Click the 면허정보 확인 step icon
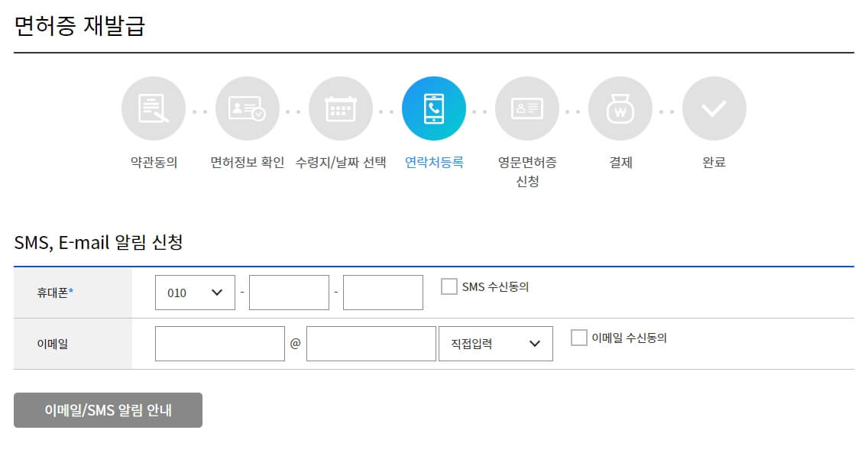The image size is (868, 456). pos(247,108)
